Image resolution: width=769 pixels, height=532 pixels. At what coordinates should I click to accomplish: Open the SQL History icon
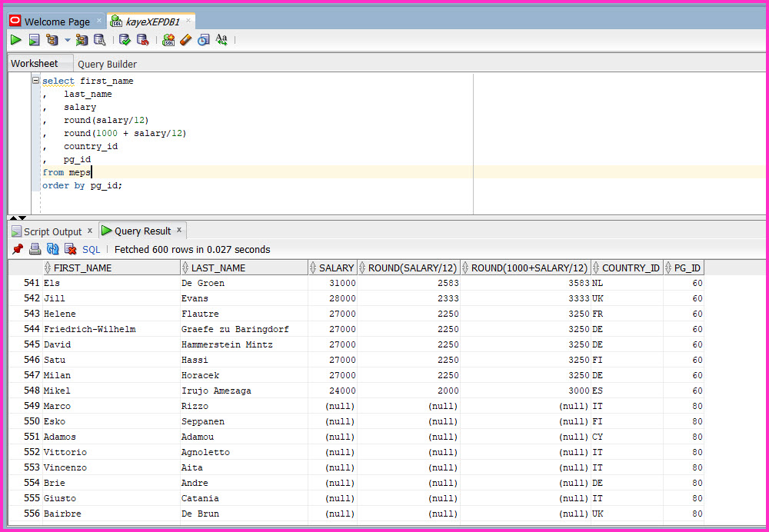[x=204, y=40]
